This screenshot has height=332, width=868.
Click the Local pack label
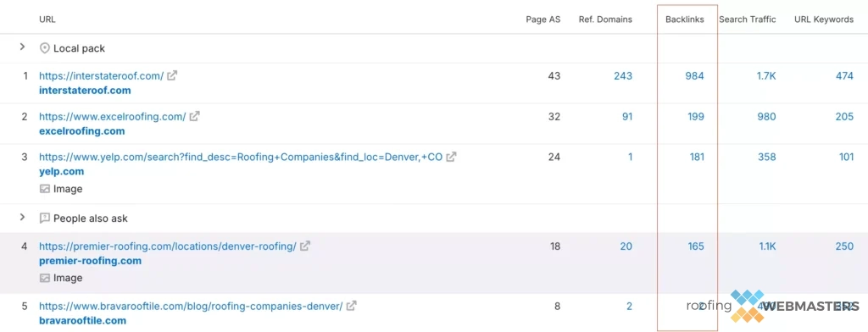79,48
